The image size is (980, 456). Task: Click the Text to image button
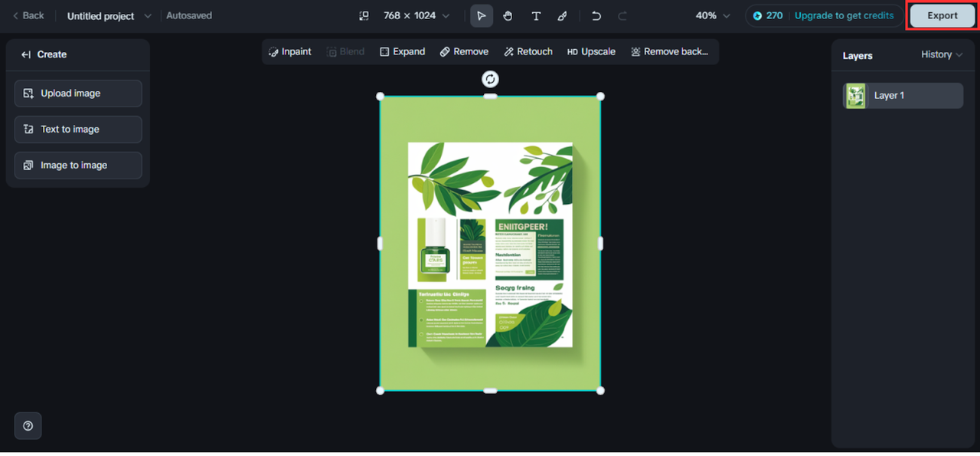pos(78,130)
